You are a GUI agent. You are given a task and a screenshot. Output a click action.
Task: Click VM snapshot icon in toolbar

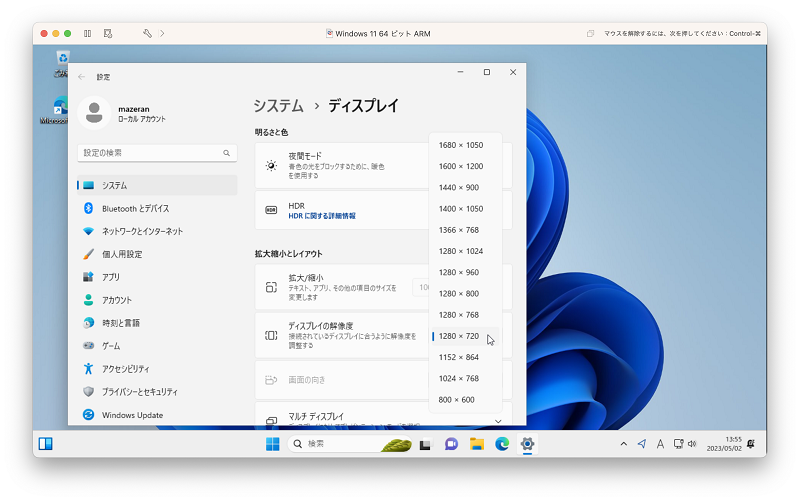108,34
